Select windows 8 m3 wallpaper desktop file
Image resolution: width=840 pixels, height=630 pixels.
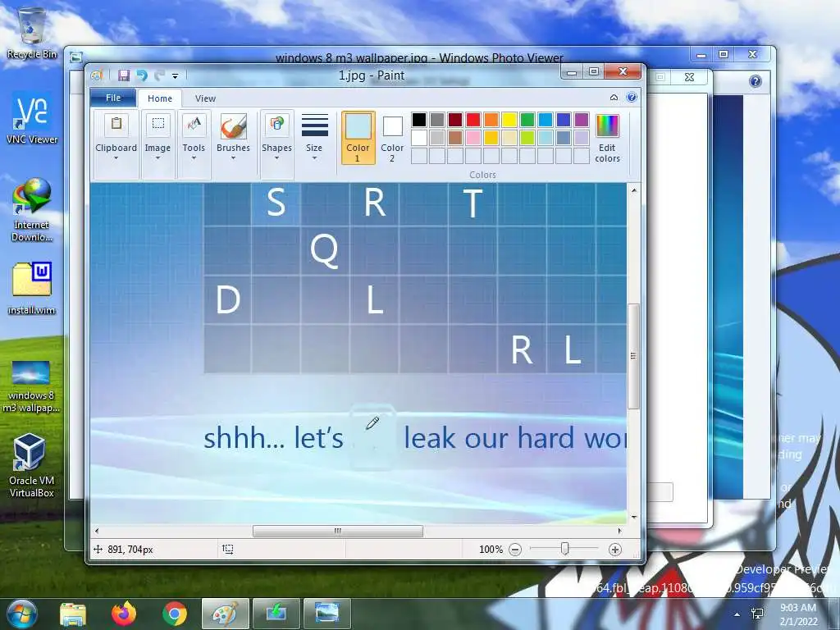tap(31, 387)
